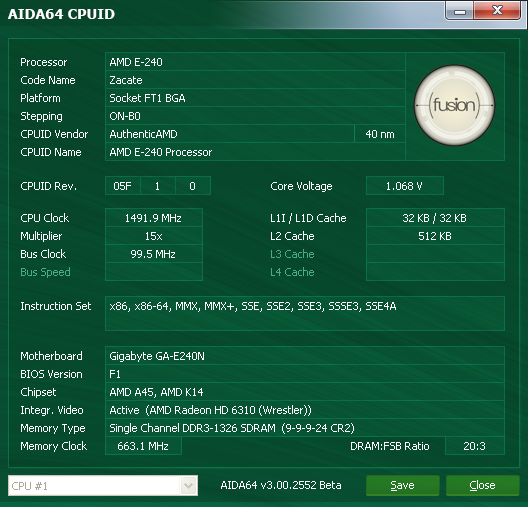Select the Processor field showing AMD E-240

tap(255, 62)
